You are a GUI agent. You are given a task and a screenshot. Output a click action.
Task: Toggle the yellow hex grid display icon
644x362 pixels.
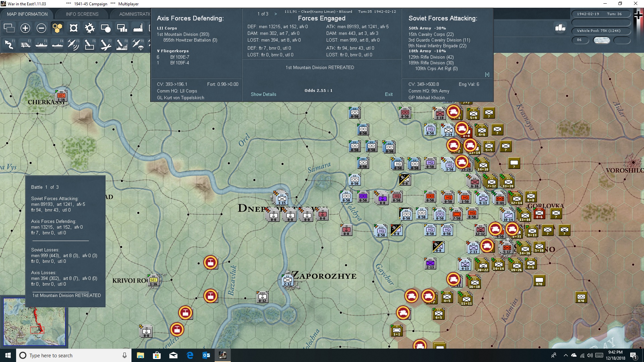(57, 28)
